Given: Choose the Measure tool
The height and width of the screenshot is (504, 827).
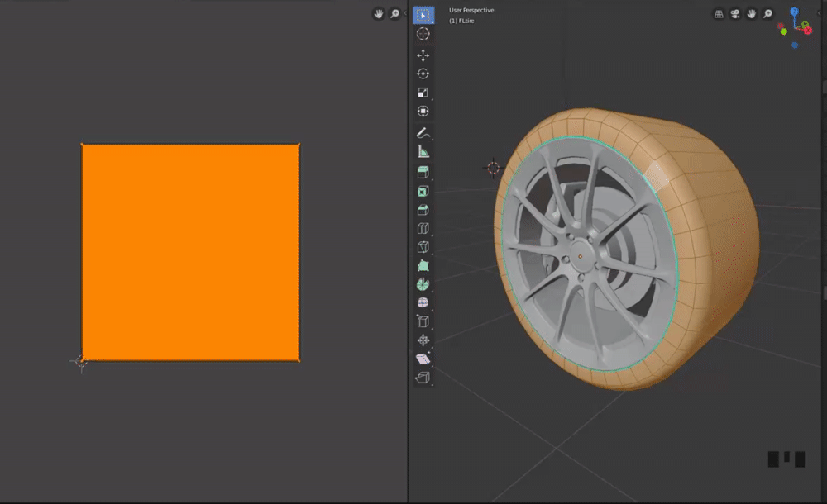Looking at the screenshot, I should click(423, 151).
